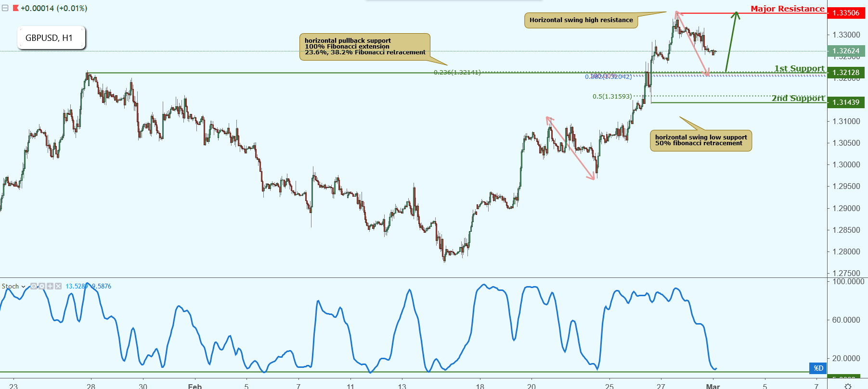Click the 2nd Support label
This screenshot has width=868, height=389.
[798, 98]
